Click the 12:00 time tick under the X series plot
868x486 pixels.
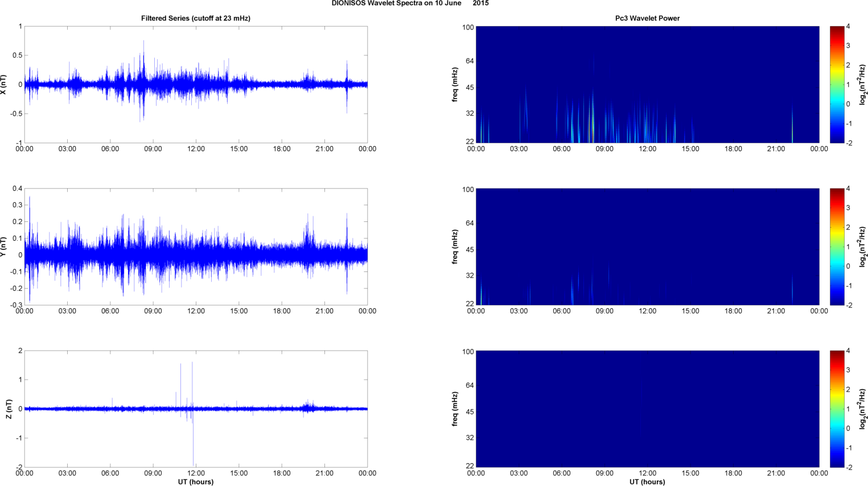pyautogui.click(x=196, y=149)
